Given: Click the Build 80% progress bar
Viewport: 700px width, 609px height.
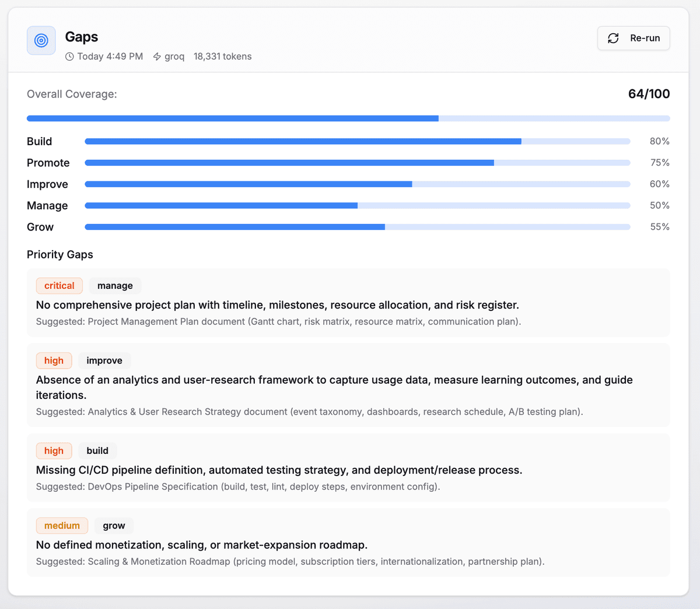Looking at the screenshot, I should coord(357,141).
